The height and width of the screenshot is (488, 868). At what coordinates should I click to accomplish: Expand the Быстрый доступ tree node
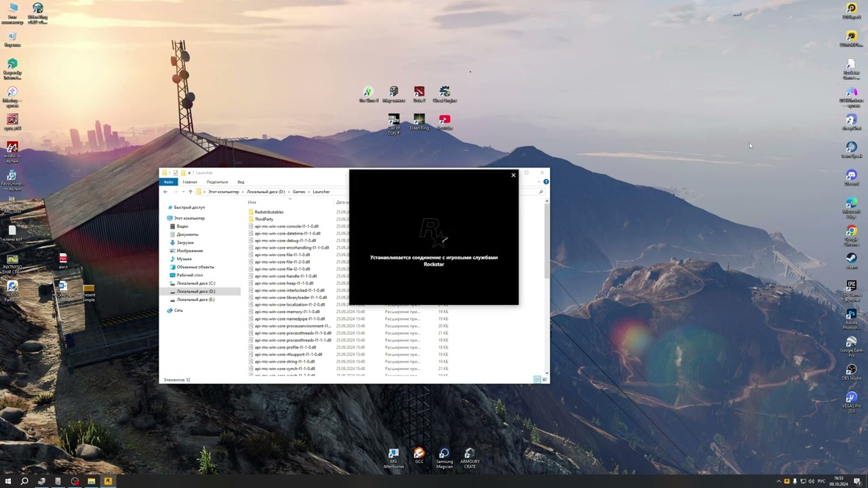(163, 207)
